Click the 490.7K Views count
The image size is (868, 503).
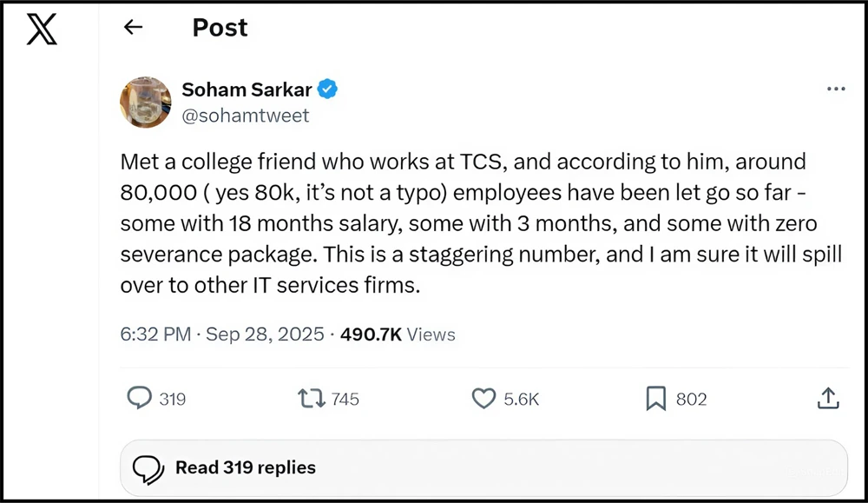point(398,334)
